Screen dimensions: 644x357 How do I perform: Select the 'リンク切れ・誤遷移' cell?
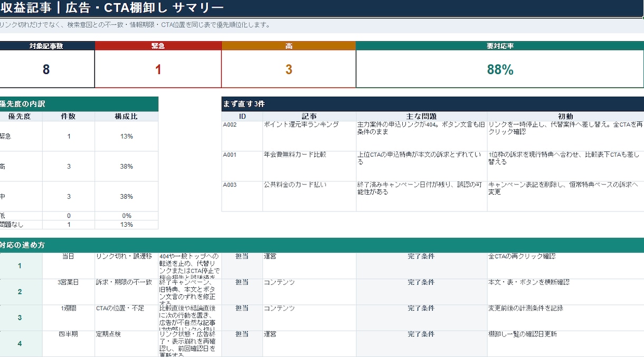click(126, 266)
